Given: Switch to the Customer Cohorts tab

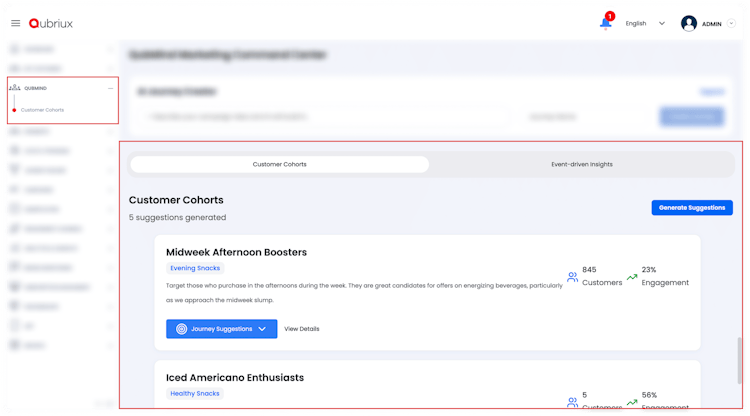Looking at the screenshot, I should coord(279,164).
